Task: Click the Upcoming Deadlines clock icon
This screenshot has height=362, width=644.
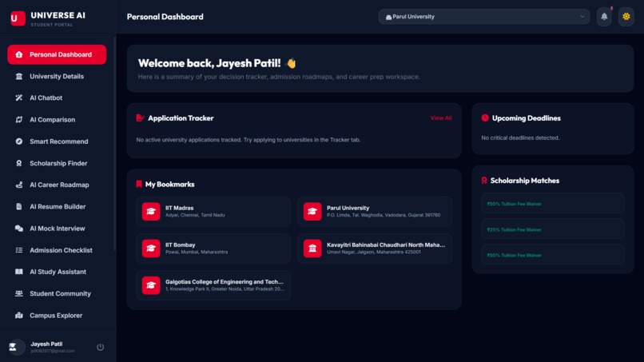Action: coord(485,118)
